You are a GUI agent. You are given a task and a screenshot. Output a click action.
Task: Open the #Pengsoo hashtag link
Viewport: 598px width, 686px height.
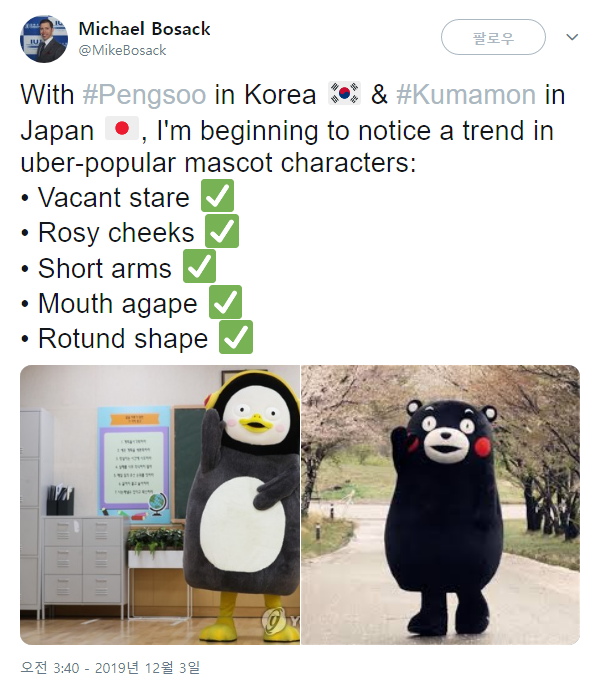tap(144, 94)
